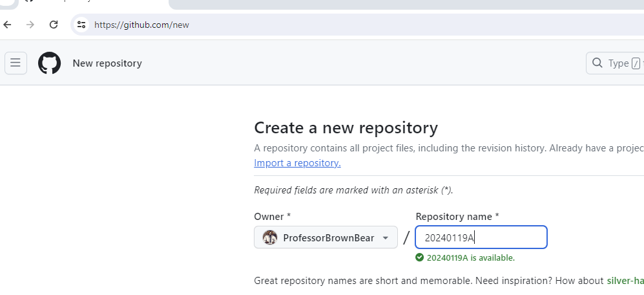Click the "20240119A is available" message
This screenshot has width=644, height=295.
coord(470,257)
